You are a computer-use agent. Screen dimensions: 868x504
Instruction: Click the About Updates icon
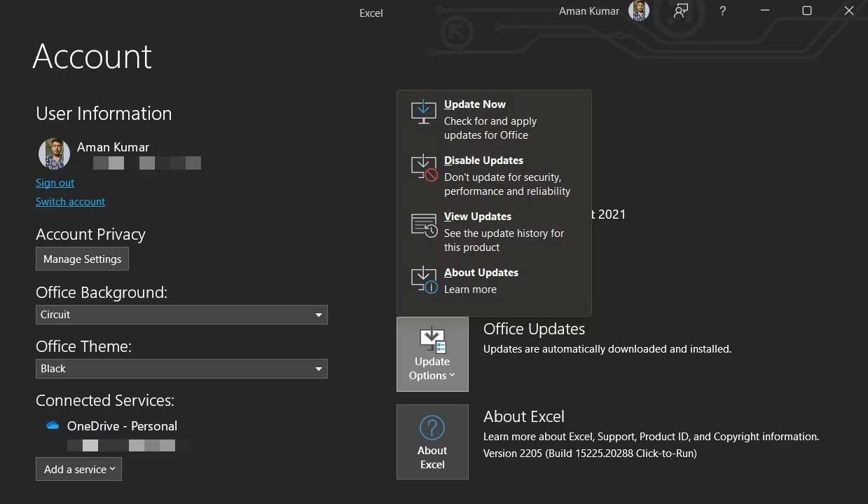423,279
